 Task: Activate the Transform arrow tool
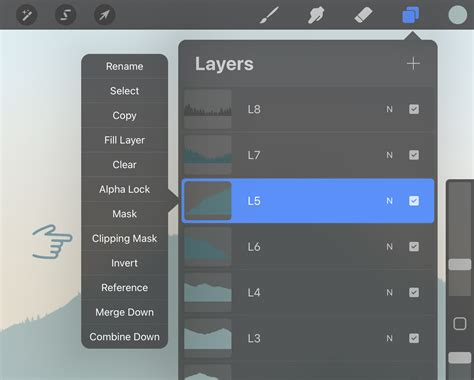[104, 15]
